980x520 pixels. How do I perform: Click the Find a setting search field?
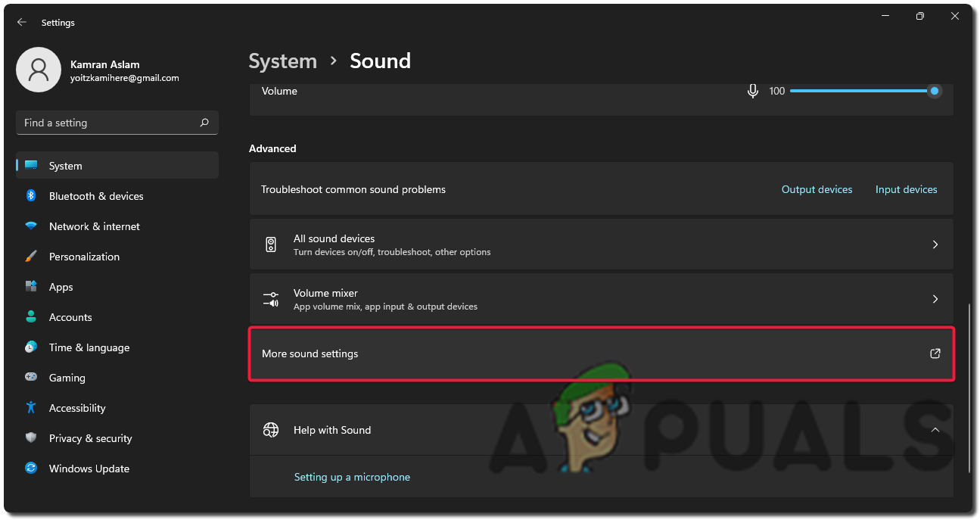(x=106, y=123)
